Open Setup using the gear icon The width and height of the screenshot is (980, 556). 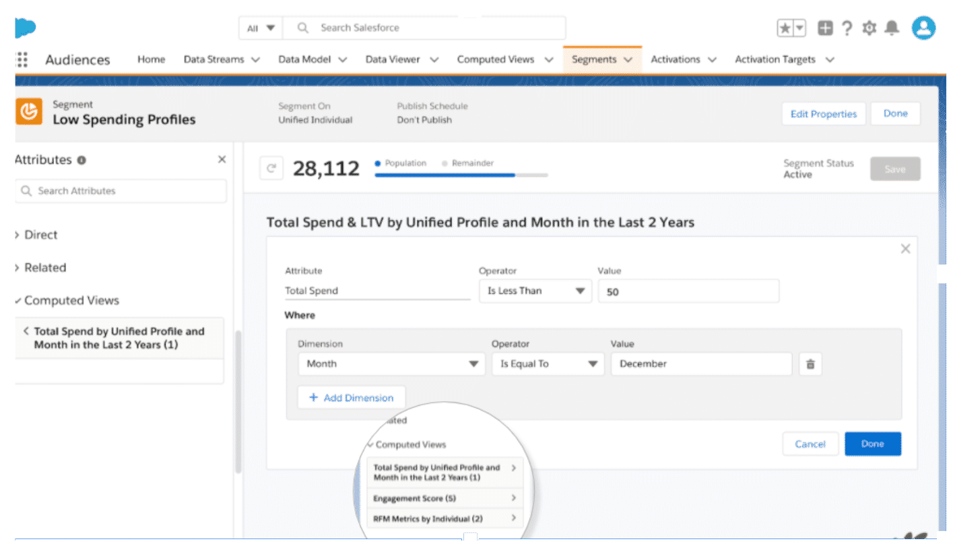[869, 28]
